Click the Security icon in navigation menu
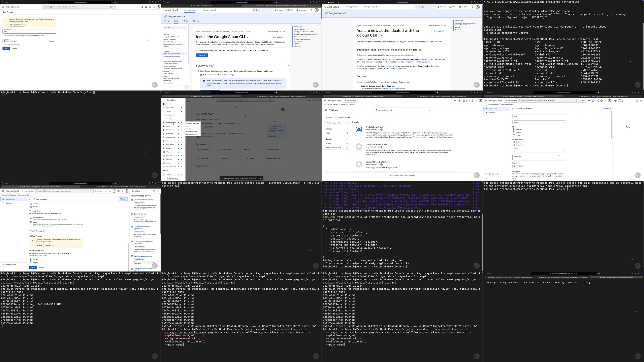Viewport: 644px width, 362px height. [164, 163]
